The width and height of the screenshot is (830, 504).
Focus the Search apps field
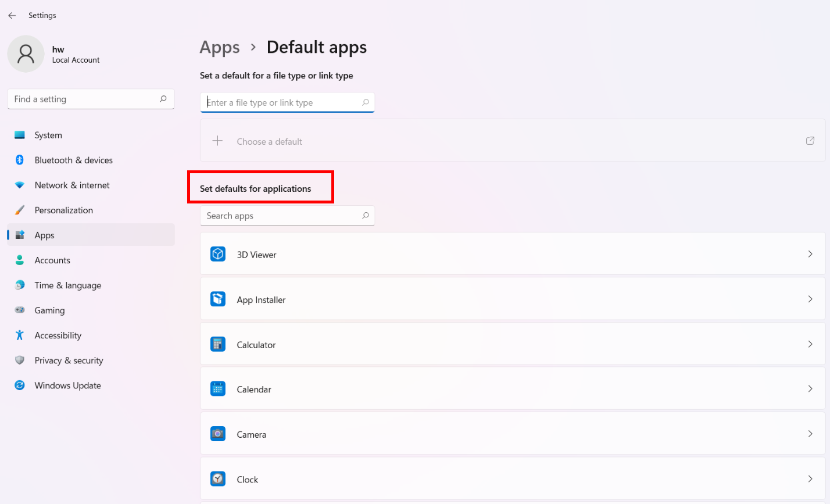[287, 216]
